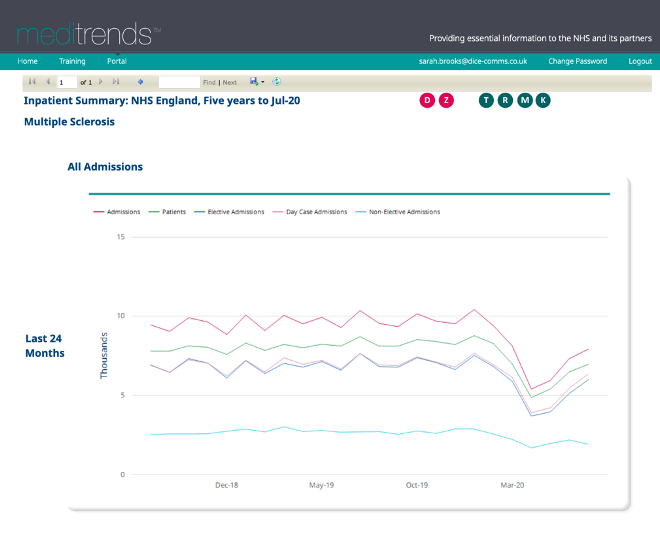Click the export save disk icon
The width and height of the screenshot is (660, 536).
pos(254,81)
